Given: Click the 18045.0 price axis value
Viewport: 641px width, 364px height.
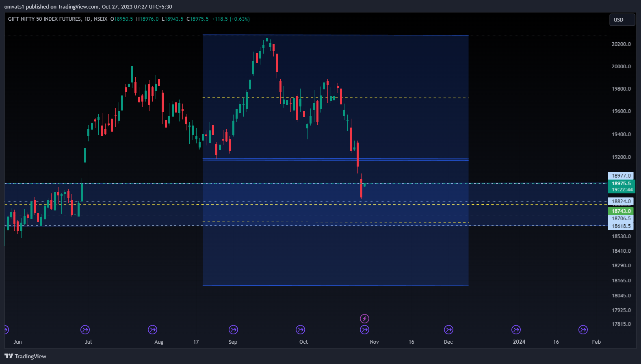Looking at the screenshot, I should tap(621, 295).
